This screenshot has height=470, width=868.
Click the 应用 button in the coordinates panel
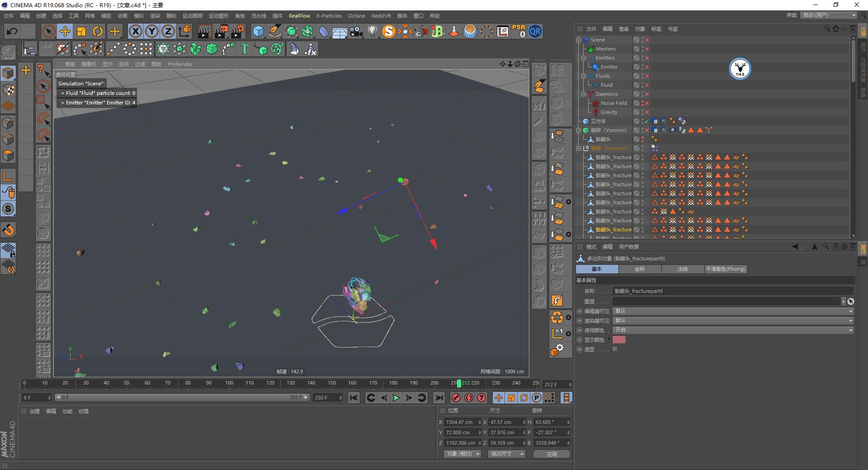click(x=552, y=454)
